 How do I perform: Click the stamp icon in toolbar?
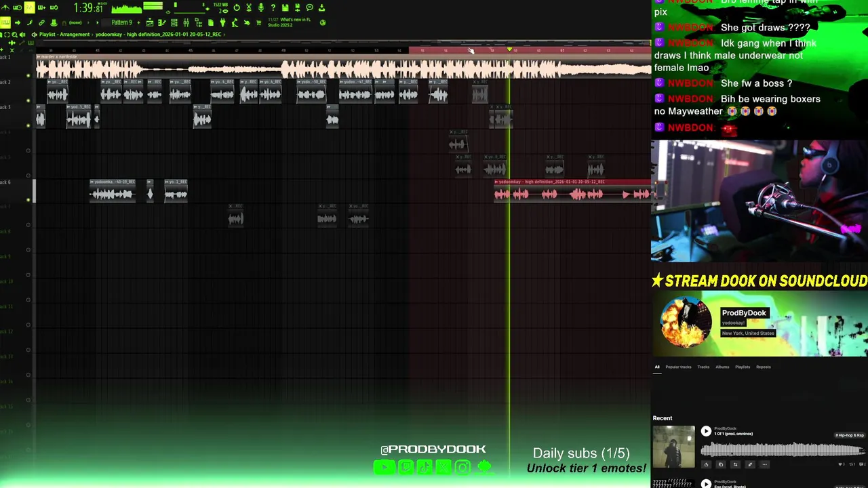click(x=54, y=22)
